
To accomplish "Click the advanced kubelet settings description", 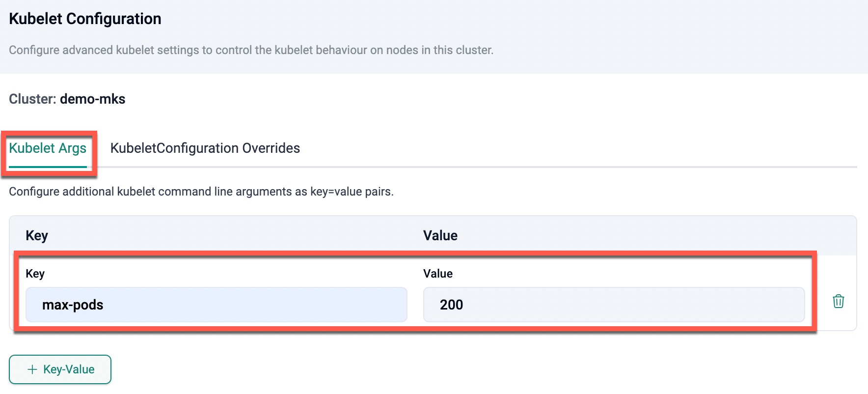I will [251, 50].
